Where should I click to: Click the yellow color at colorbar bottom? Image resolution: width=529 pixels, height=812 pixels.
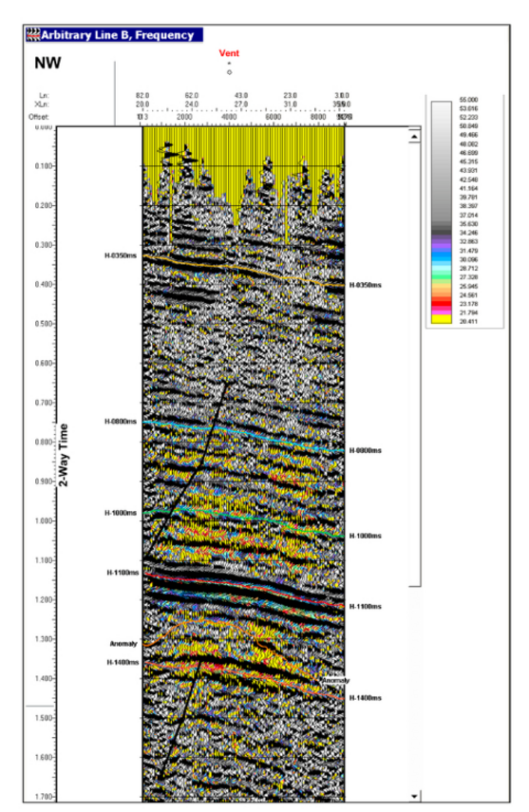point(442,319)
